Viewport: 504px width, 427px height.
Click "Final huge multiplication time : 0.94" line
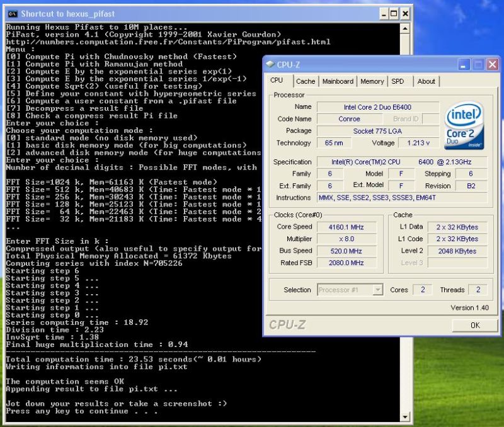tap(97, 344)
